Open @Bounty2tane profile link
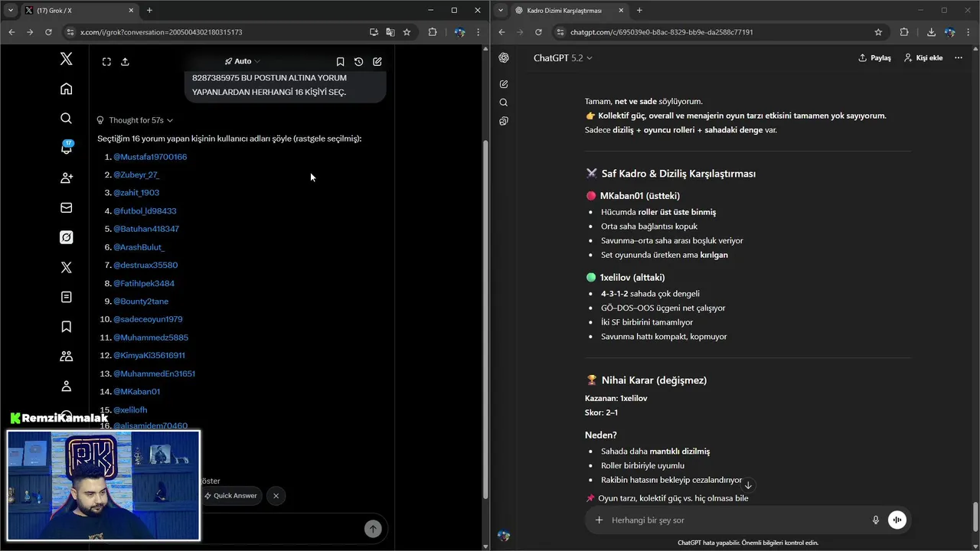 click(x=141, y=302)
